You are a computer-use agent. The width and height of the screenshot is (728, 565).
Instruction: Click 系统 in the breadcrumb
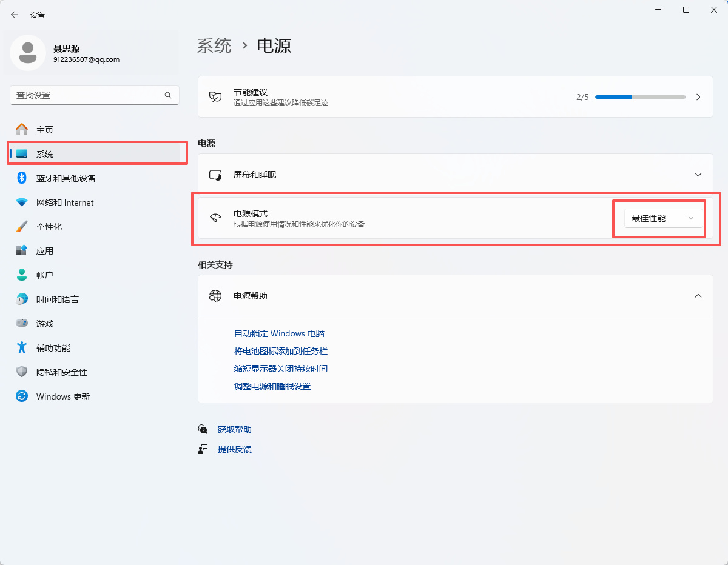click(x=214, y=45)
